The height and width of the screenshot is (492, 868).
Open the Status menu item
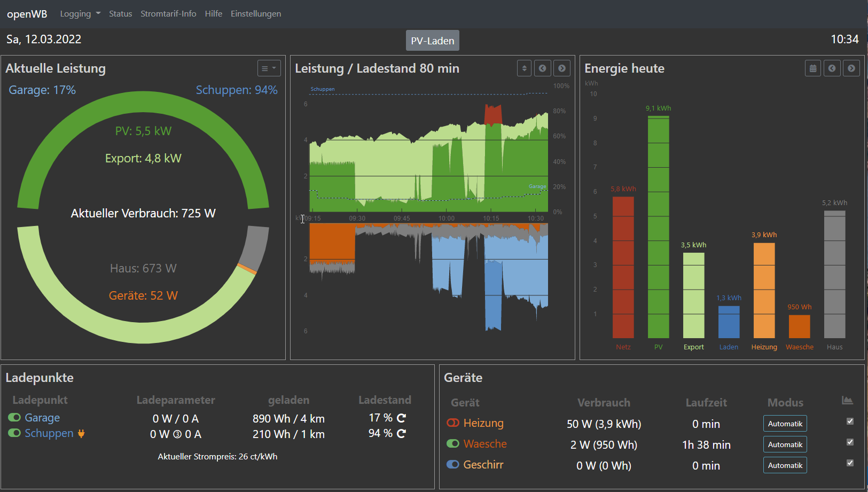120,14
